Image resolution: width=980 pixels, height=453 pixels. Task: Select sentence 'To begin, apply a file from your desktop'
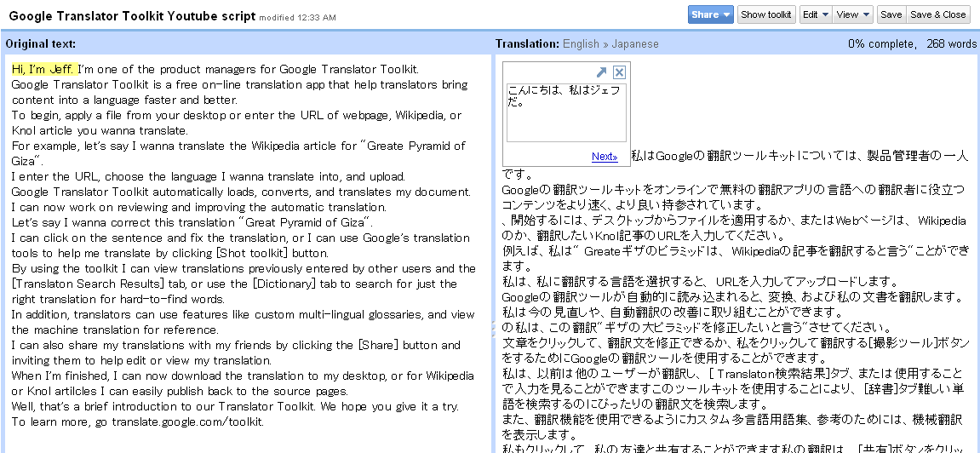[x=236, y=123]
